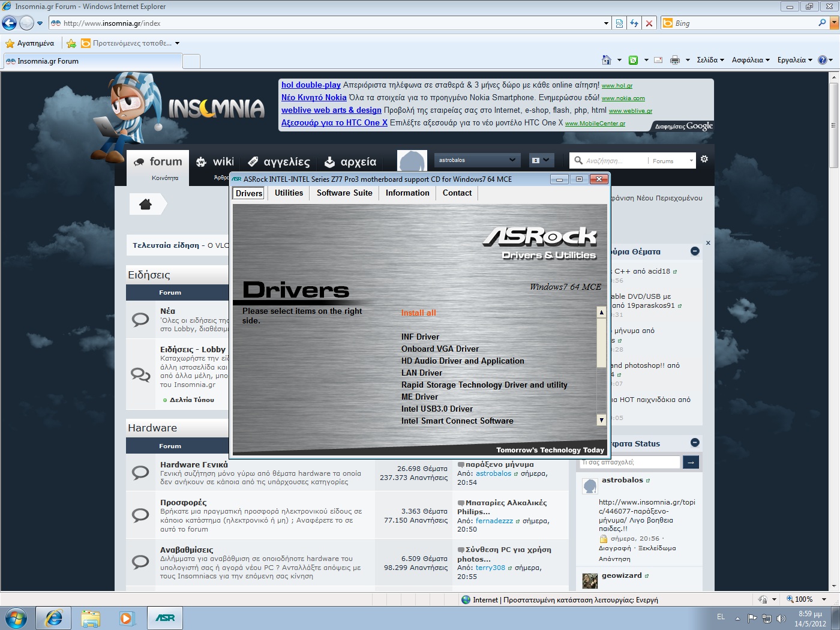Open Windows Explorer from the taskbar
The image size is (840, 630).
coord(90,618)
